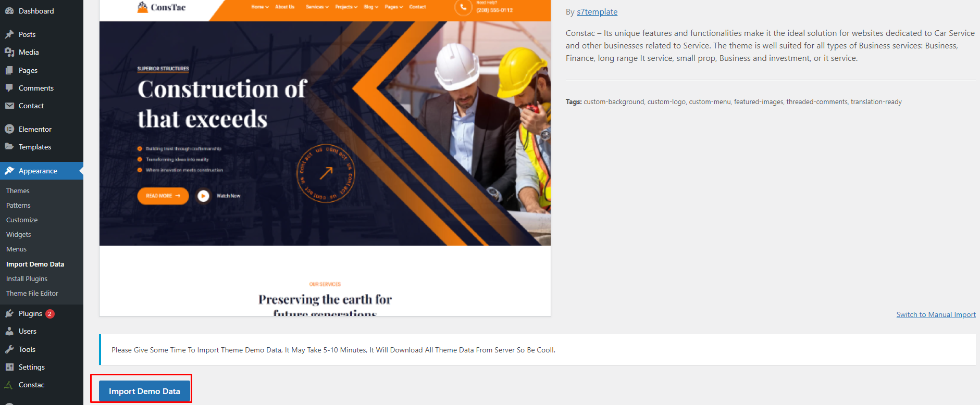The image size is (980, 405).
Task: Click the Media library icon
Action: coord(9,52)
